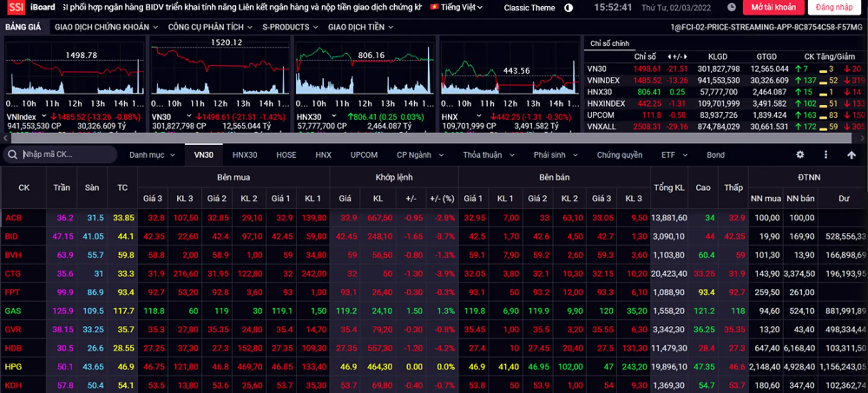Expand Giao dịch tiền menu
The height and width of the screenshot is (393, 868).
(360, 27)
